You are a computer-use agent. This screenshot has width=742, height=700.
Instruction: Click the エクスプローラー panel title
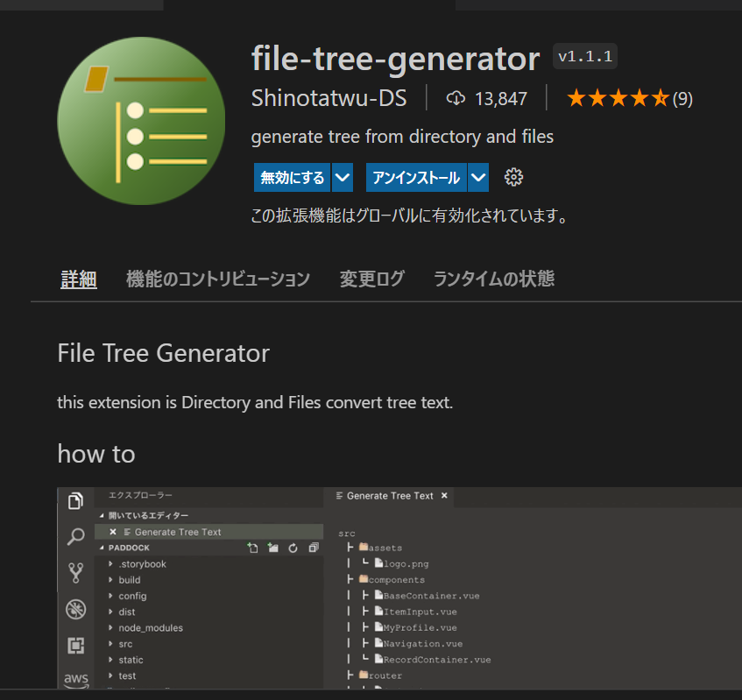pos(140,495)
